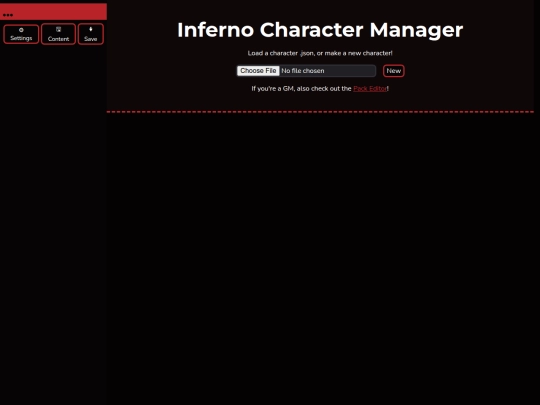Viewport: 540px width, 405px height.
Task: Open the Content sidebar button
Action: pos(58,34)
